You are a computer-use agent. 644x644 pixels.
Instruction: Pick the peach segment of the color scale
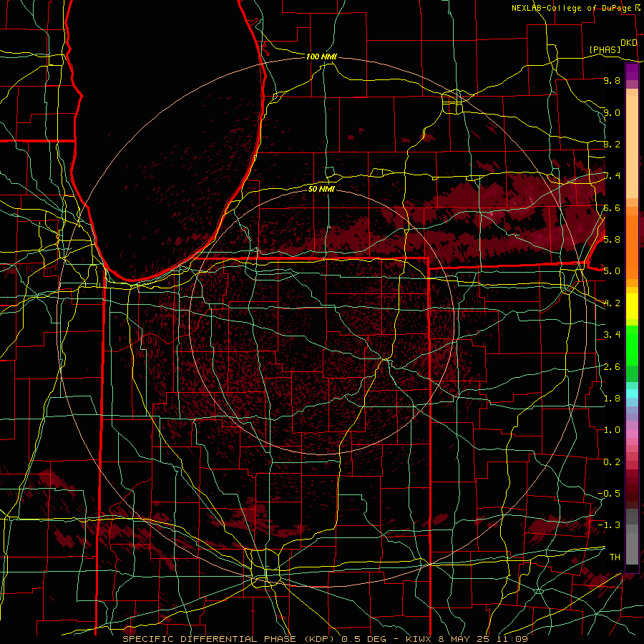tap(632, 147)
